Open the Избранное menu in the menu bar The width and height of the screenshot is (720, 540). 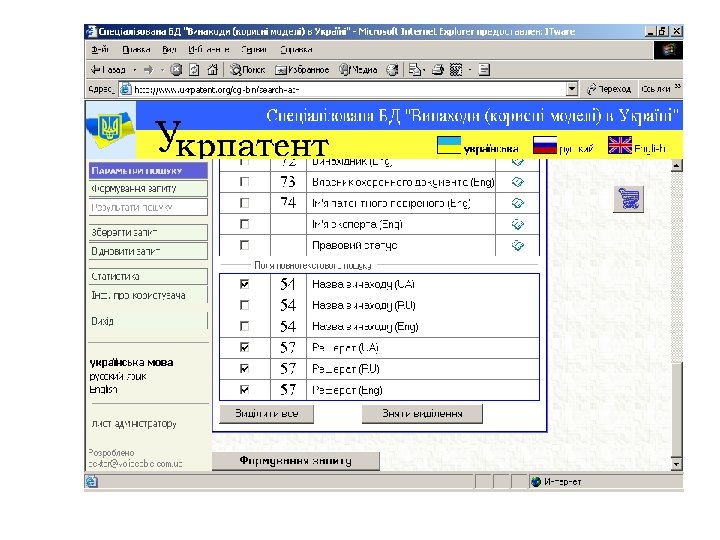coord(209,50)
